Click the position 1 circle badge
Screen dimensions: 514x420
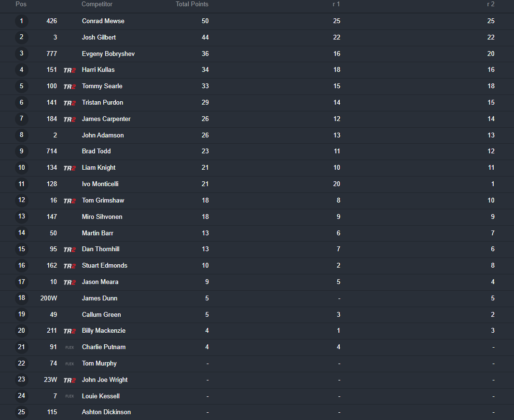tap(22, 21)
